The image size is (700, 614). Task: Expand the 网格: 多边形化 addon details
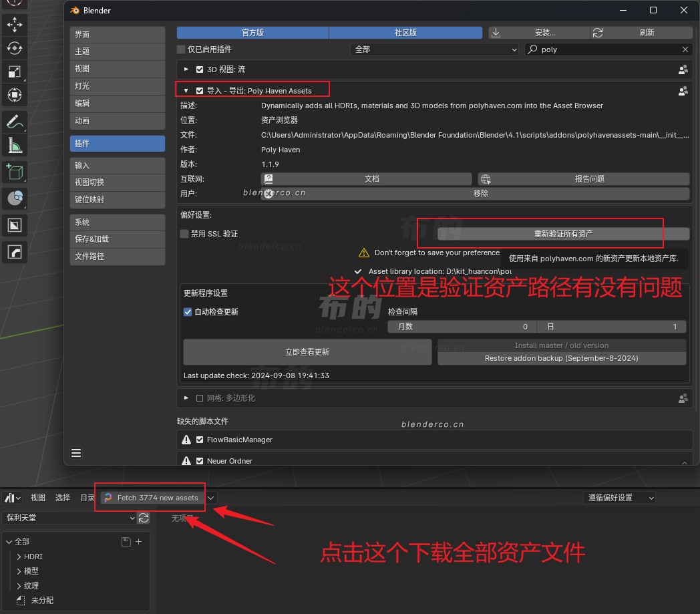click(x=186, y=398)
